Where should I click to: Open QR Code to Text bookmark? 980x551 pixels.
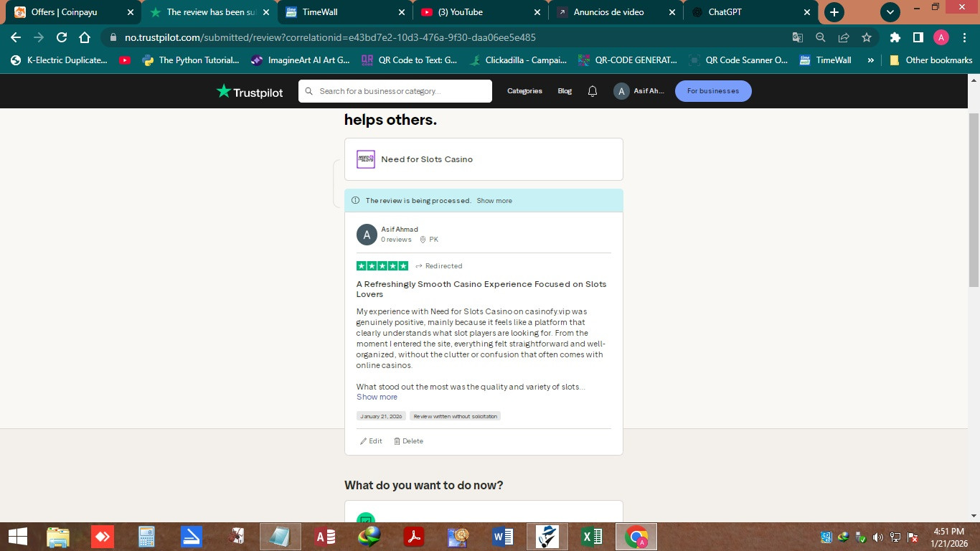[410, 60]
